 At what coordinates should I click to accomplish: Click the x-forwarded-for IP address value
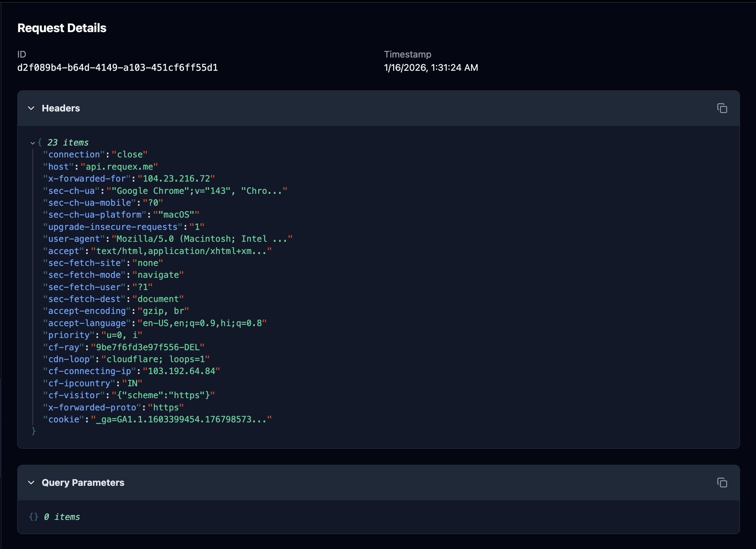coord(176,178)
